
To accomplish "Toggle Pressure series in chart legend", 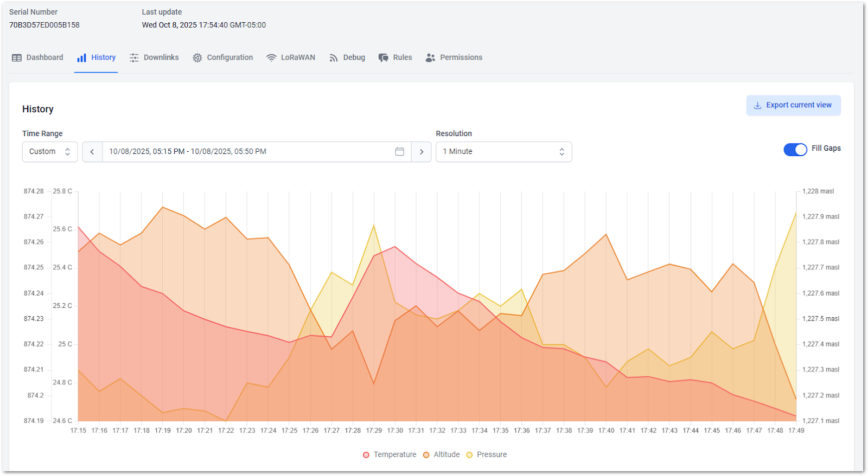I will [487, 455].
